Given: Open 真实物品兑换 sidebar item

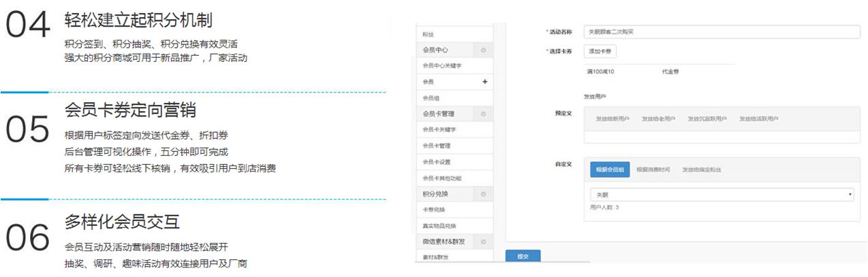Looking at the screenshot, I should pos(439,225).
